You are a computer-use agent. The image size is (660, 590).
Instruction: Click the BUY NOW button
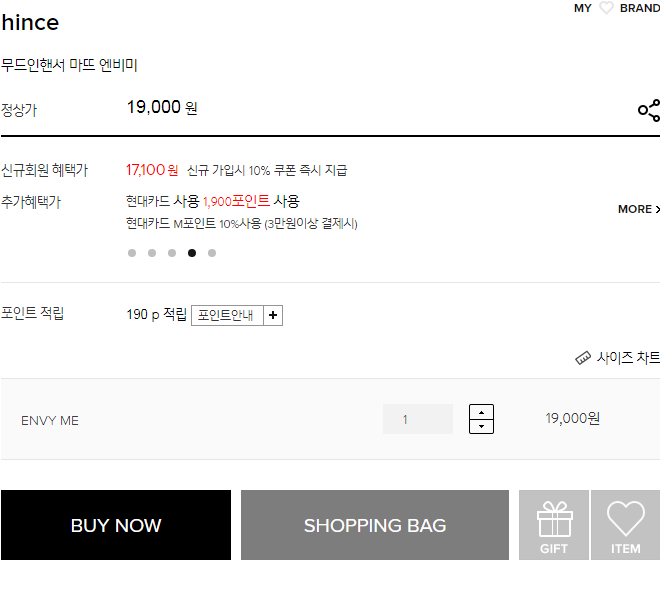click(x=116, y=525)
